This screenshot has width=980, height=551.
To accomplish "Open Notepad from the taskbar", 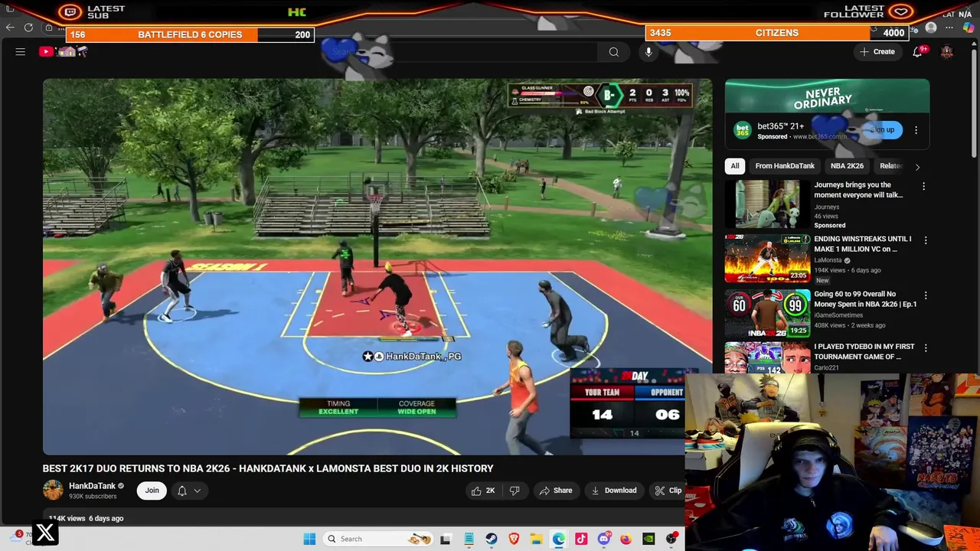I will [x=469, y=539].
